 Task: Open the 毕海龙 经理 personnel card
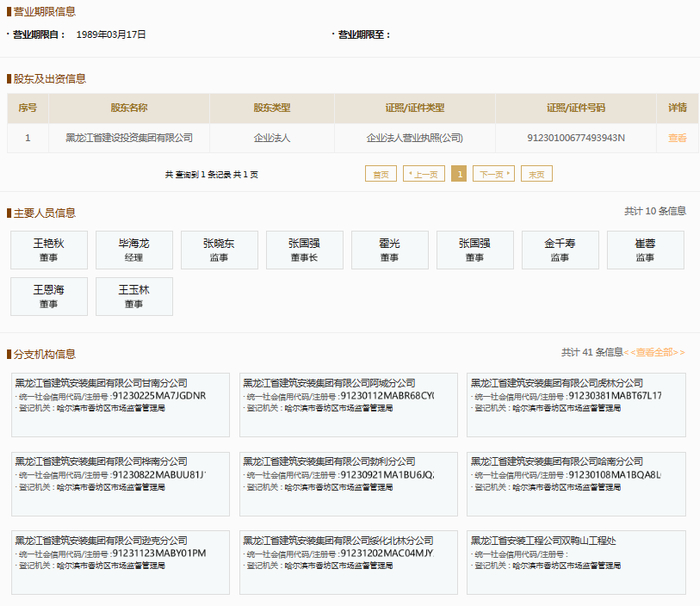click(x=134, y=250)
